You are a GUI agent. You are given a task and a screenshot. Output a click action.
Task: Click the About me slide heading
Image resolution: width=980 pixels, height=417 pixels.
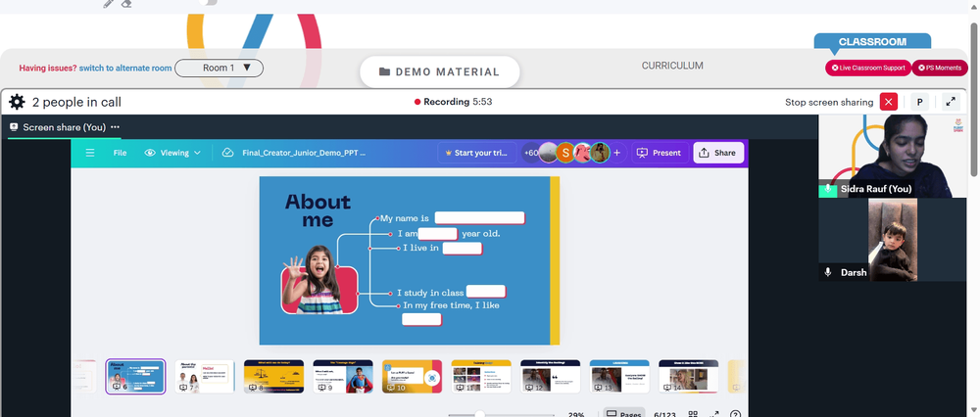[x=318, y=210]
